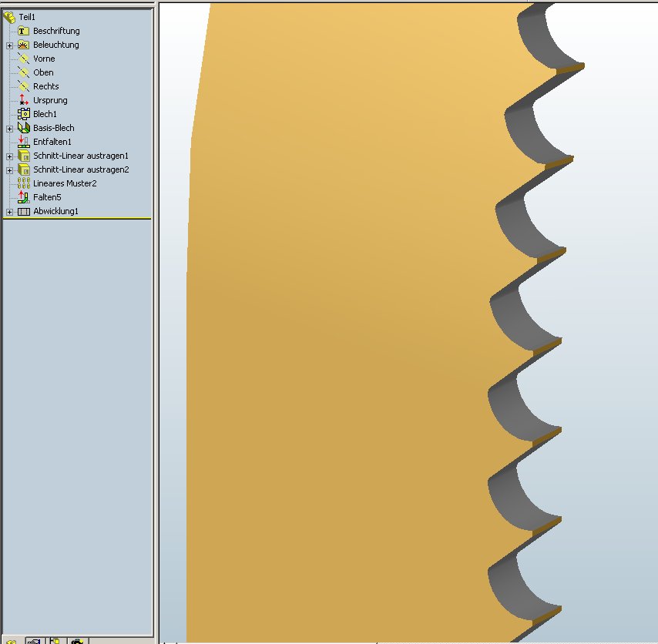Expand the Abwicklung1 node
This screenshot has height=644, width=658.
(10, 212)
